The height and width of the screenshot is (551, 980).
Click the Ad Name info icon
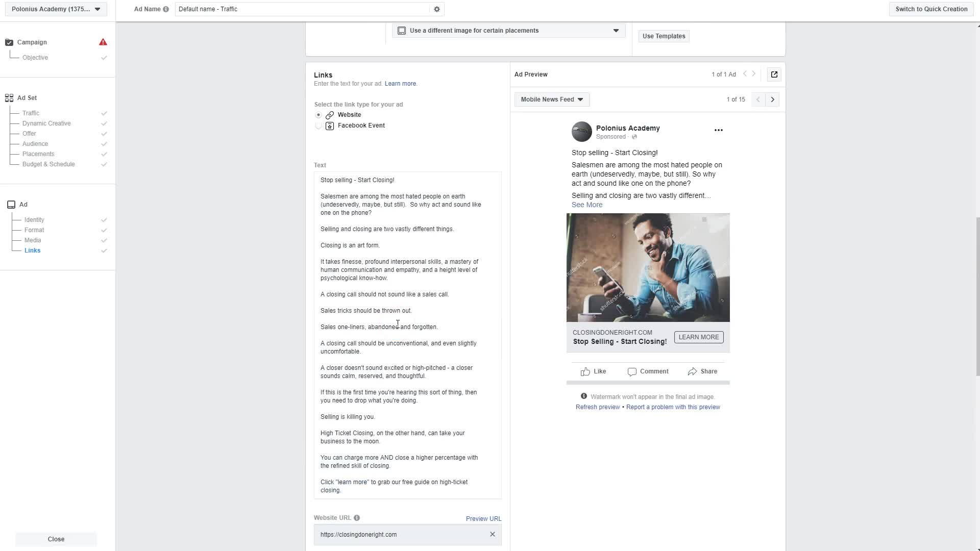click(166, 9)
